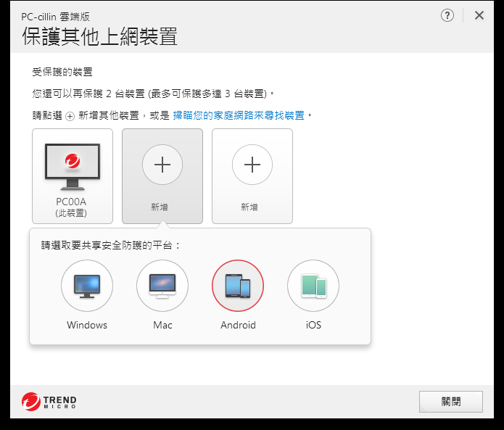The width and height of the screenshot is (504, 430).
Task: Click the text about protecting 2 more devices
Action: pos(153,94)
